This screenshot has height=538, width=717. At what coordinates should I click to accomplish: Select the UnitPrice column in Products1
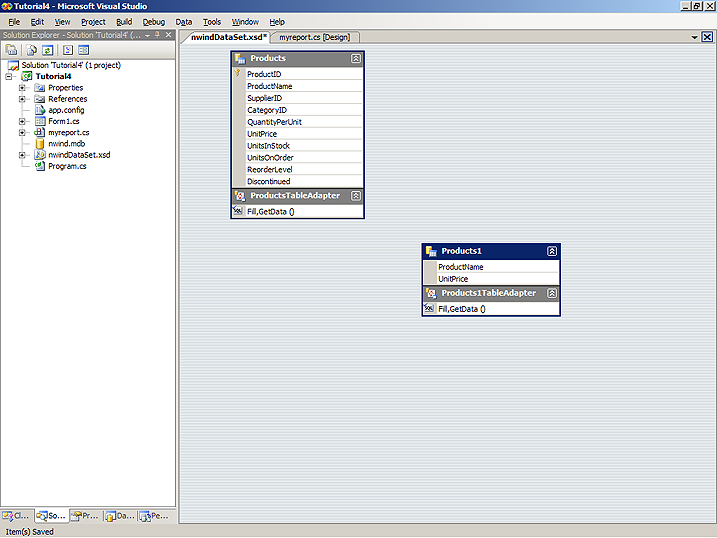(453, 279)
